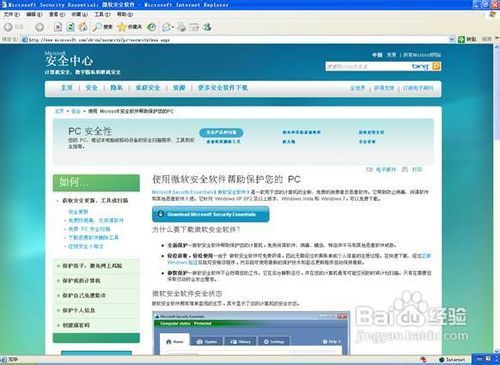Open the 收藏 (Favorites) menu
This screenshot has width=500, height=365.
pos(80,14)
